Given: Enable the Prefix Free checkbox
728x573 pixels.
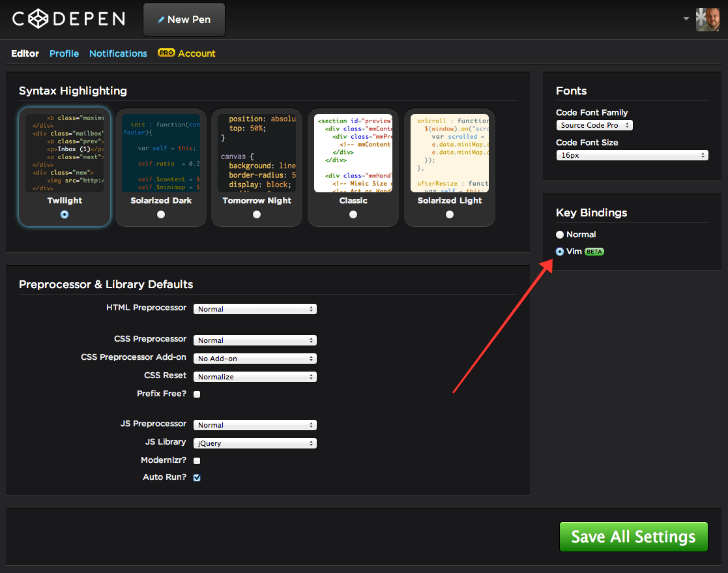Looking at the screenshot, I should pyautogui.click(x=197, y=394).
